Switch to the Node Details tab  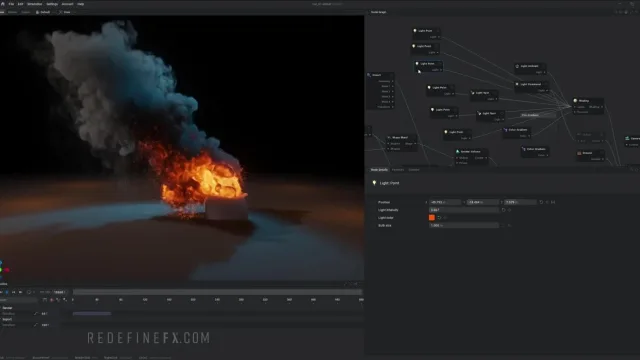pyautogui.click(x=379, y=170)
